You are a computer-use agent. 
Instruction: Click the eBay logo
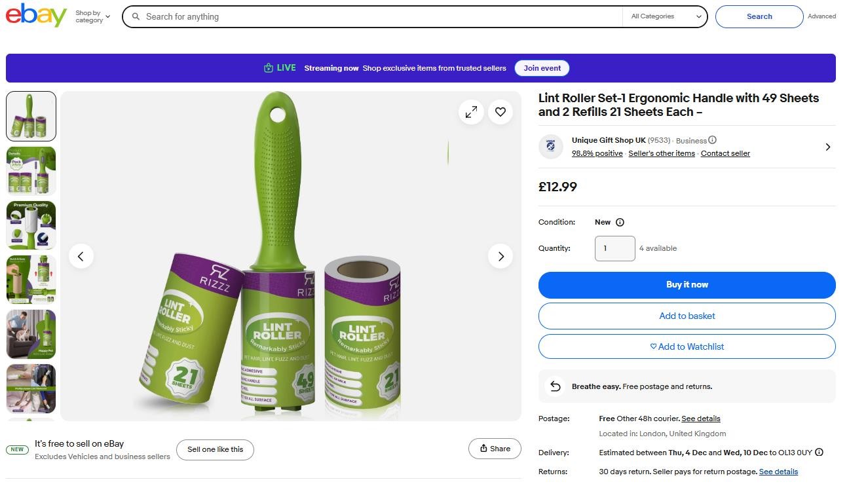(36, 15)
